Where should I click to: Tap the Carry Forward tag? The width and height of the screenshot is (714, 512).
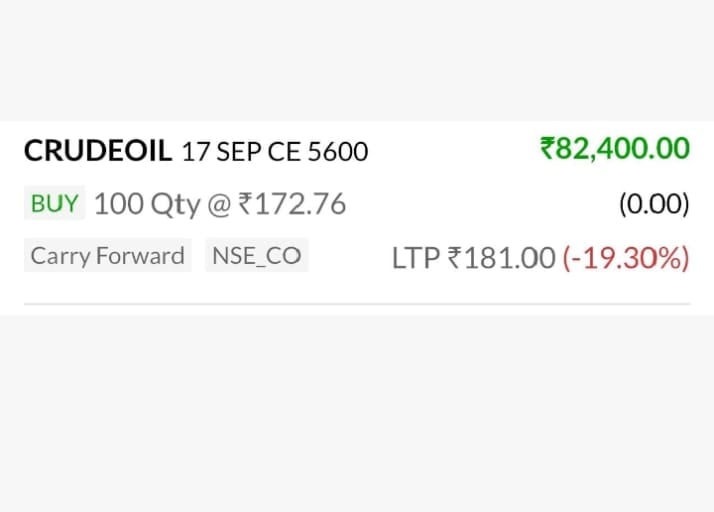coord(107,255)
